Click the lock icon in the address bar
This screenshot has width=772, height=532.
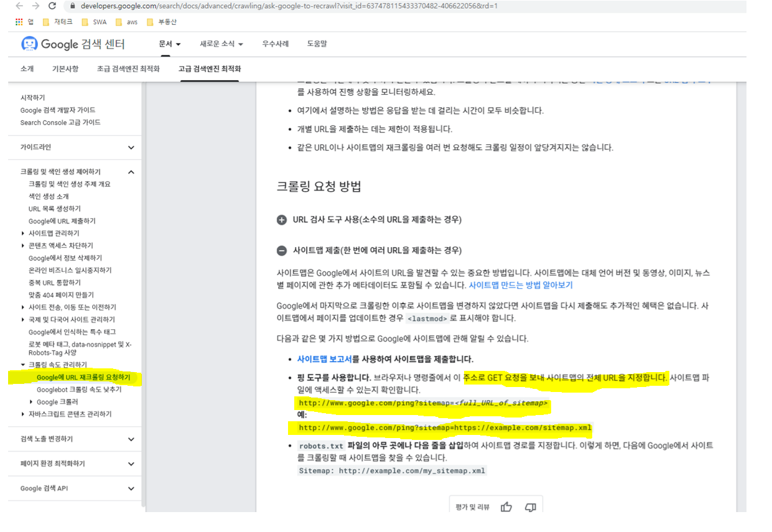click(x=73, y=6)
